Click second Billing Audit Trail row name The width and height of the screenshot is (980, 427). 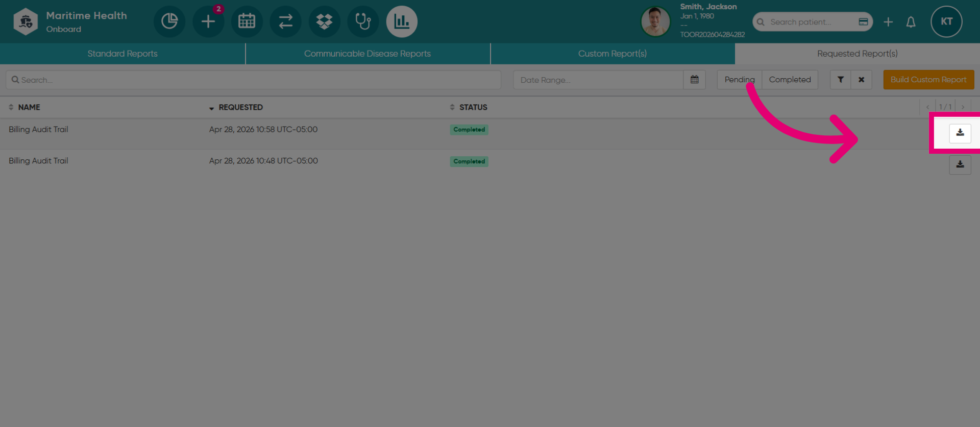38,161
